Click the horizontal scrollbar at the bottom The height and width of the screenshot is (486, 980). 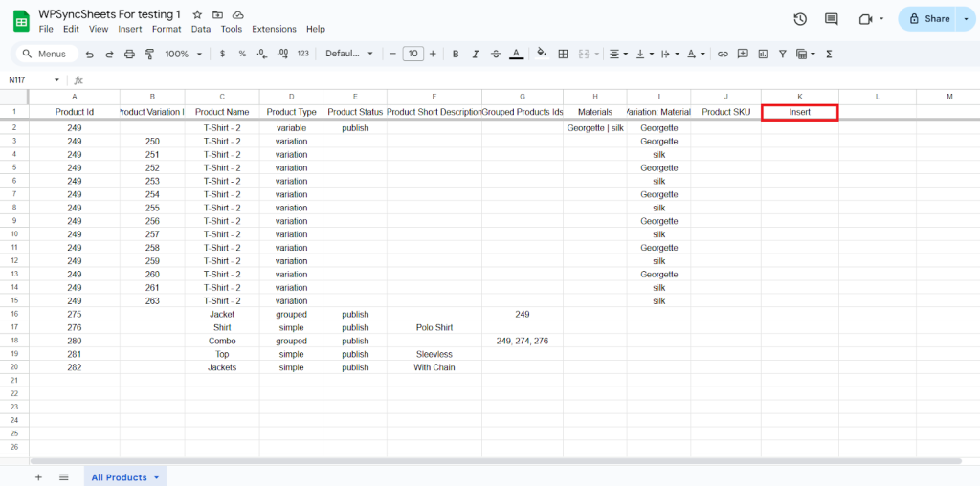(x=496, y=462)
